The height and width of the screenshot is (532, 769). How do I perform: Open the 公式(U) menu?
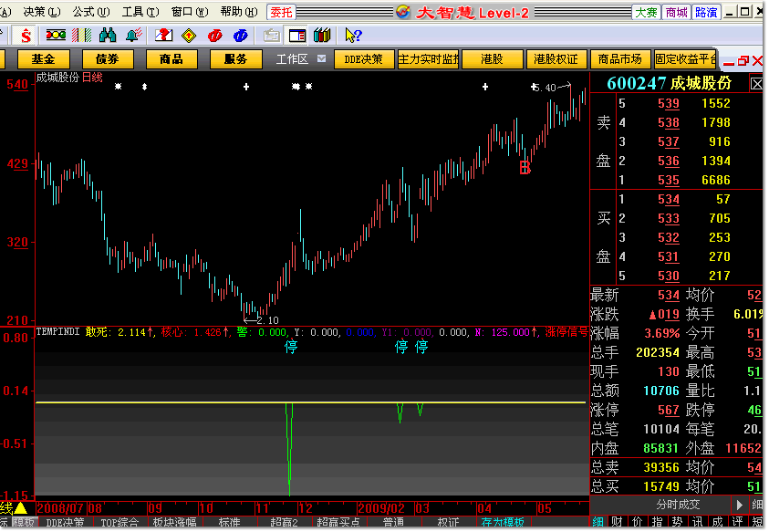coord(91,12)
